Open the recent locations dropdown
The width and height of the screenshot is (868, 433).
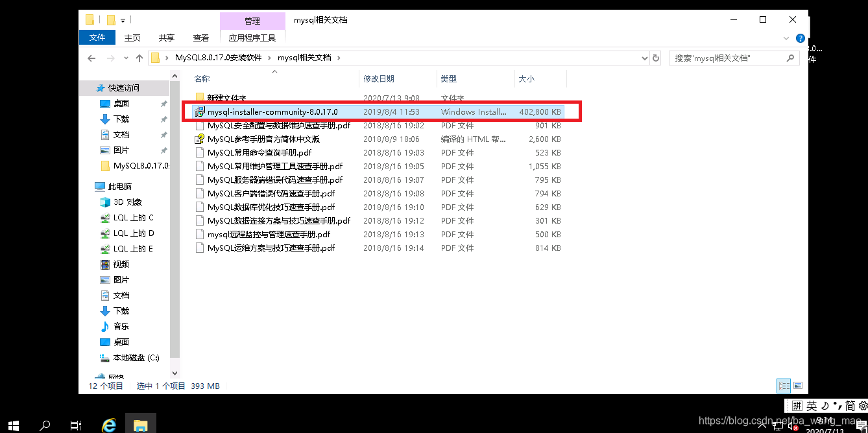click(x=126, y=58)
